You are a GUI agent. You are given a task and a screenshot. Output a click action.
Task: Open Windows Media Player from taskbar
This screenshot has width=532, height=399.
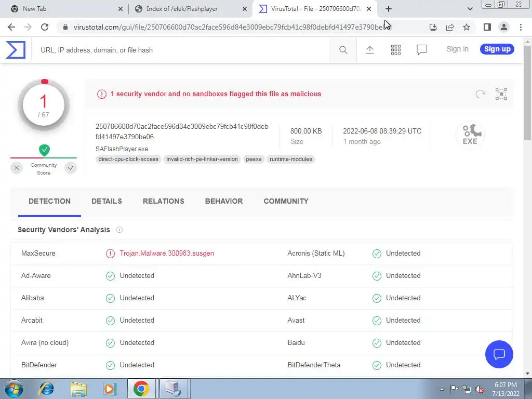(109, 389)
